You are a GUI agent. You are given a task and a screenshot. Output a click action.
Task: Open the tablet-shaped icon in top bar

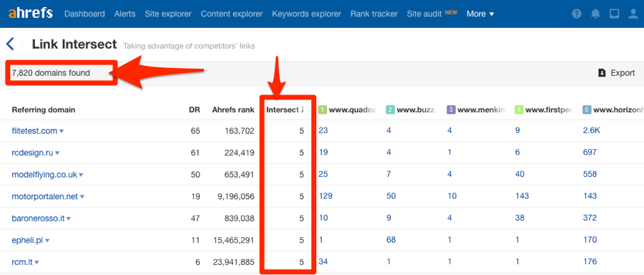click(x=615, y=14)
